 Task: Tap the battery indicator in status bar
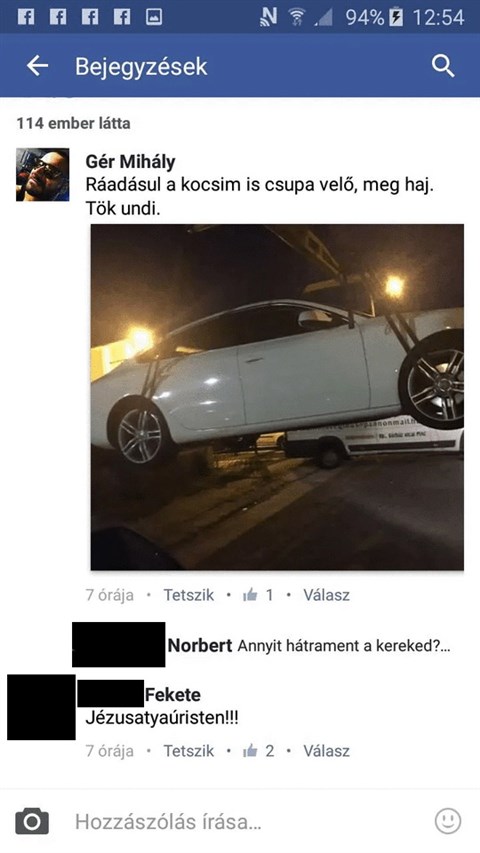pos(398,17)
